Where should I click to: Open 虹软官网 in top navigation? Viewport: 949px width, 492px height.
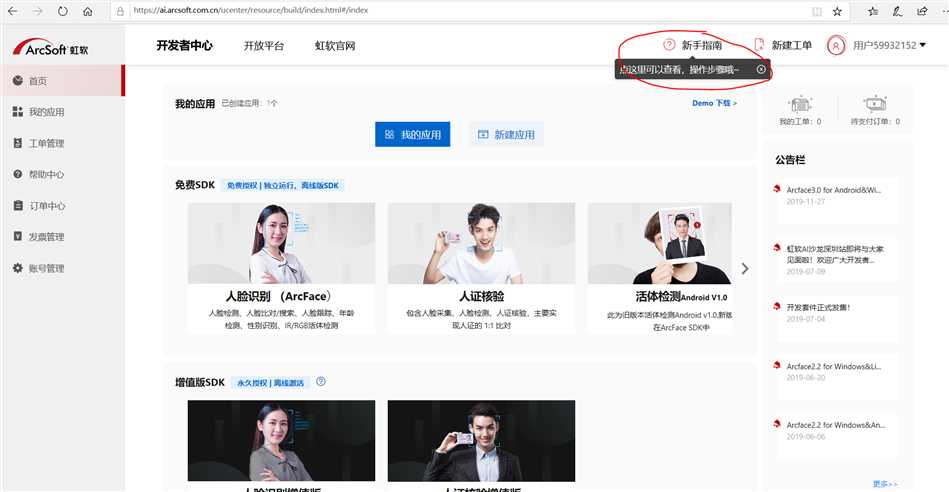tap(335, 45)
